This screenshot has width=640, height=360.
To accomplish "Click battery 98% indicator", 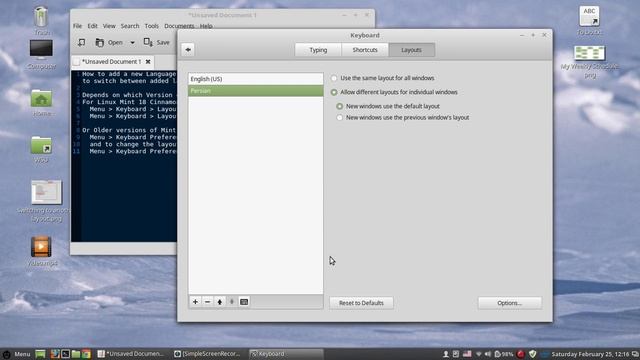I will (x=504, y=354).
